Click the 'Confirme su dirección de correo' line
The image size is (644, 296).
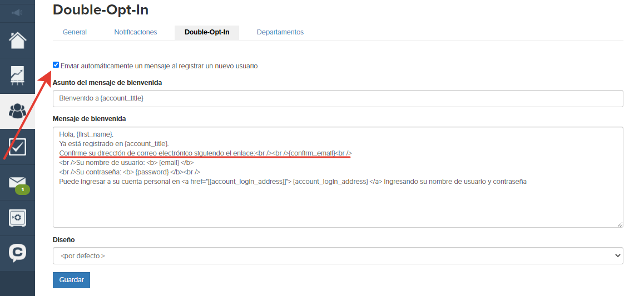[205, 153]
